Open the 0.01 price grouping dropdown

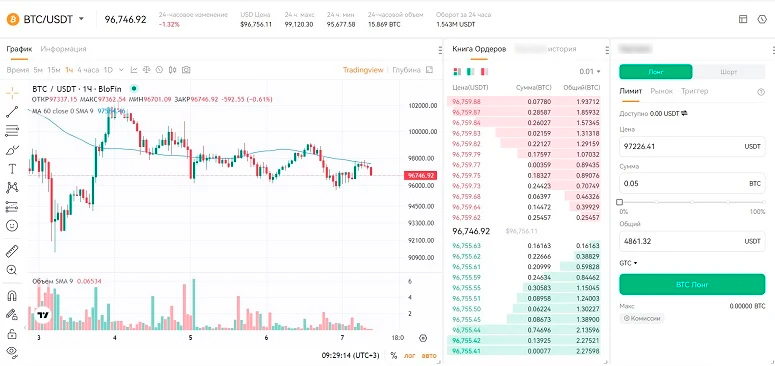click(590, 72)
